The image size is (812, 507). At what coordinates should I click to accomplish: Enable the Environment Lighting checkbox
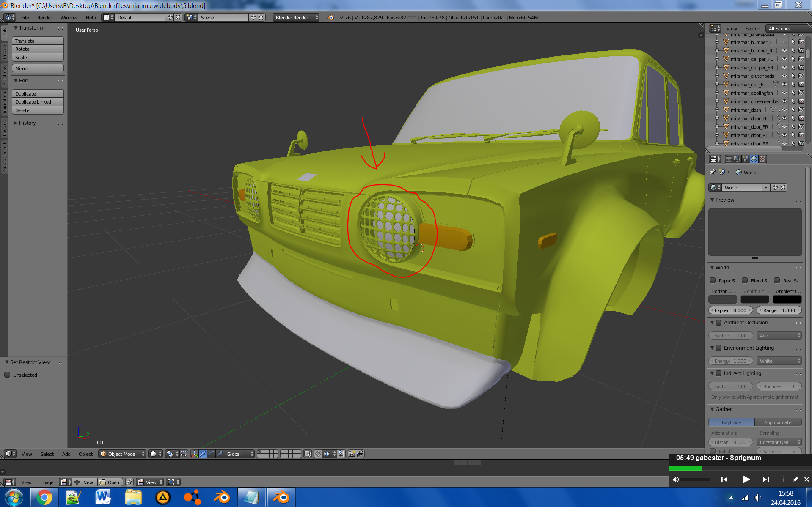click(718, 348)
